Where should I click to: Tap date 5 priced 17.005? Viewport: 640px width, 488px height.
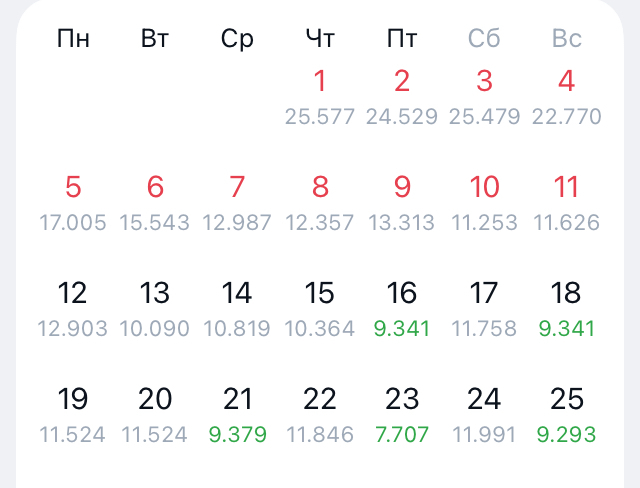(x=73, y=201)
